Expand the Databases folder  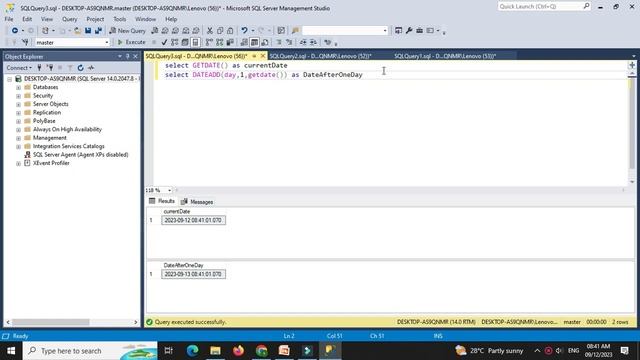coord(18,87)
